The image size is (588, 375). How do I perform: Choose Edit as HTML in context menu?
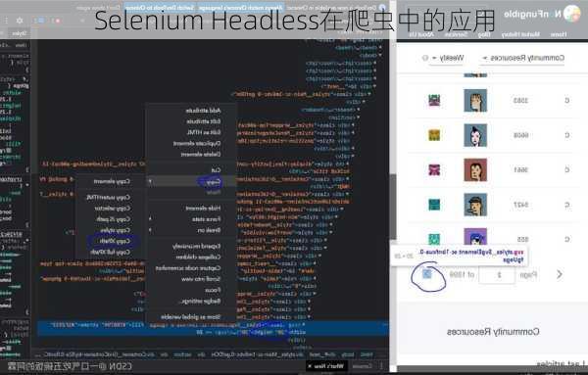click(191, 132)
